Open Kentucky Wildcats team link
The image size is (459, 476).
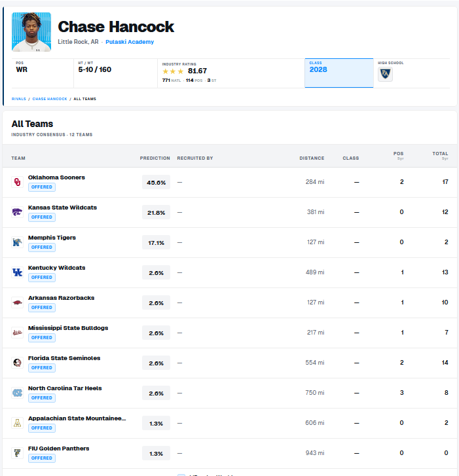pos(57,267)
